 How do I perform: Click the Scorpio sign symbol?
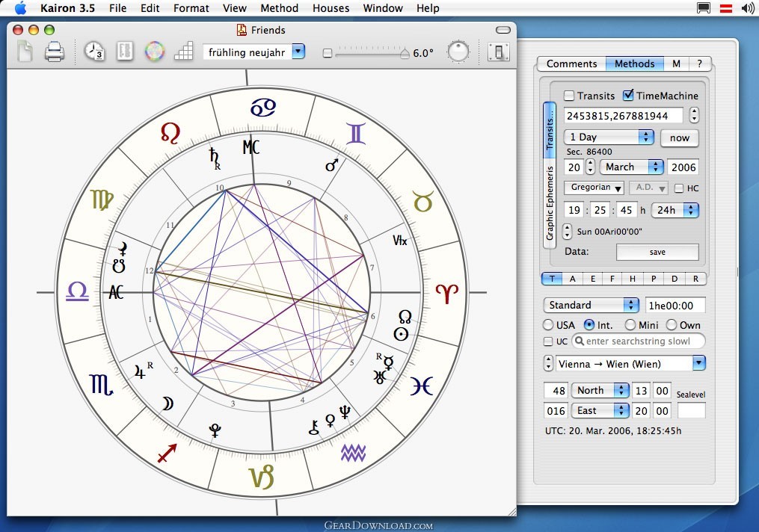click(102, 385)
